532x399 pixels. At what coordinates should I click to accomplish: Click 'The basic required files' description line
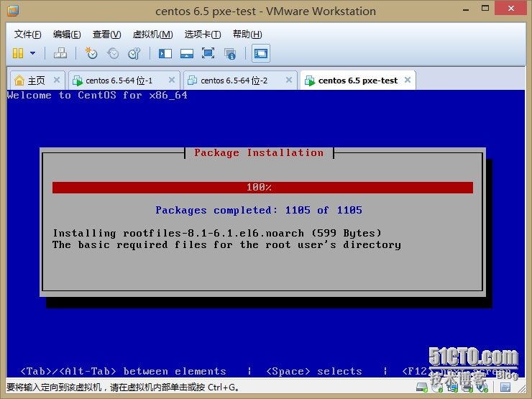pyautogui.click(x=226, y=244)
